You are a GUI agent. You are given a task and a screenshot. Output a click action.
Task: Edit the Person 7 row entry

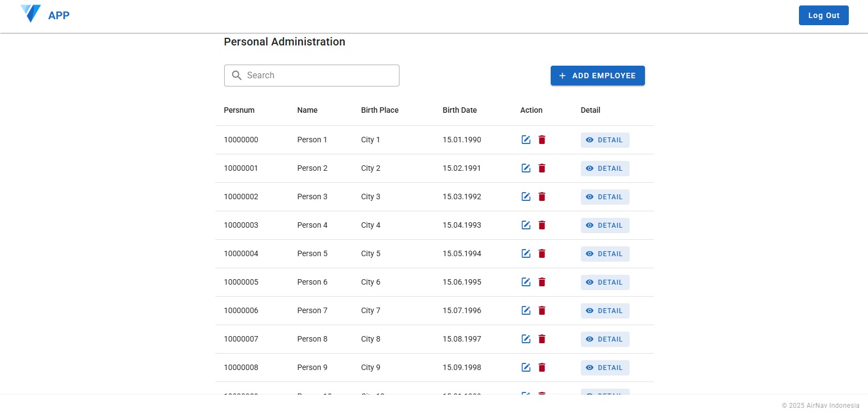click(x=526, y=310)
